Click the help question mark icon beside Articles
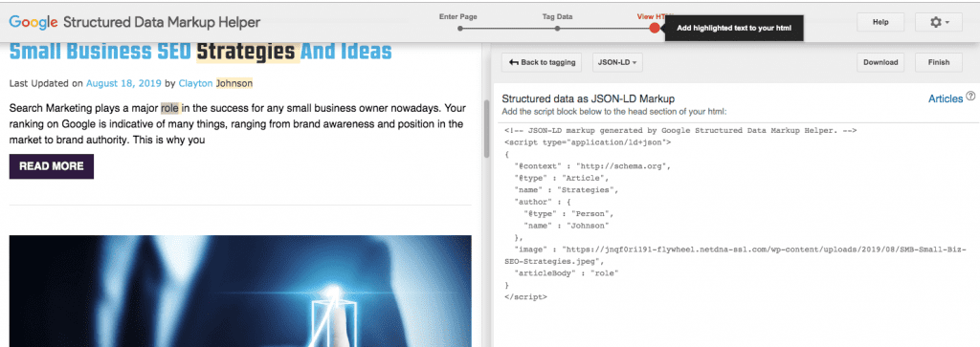This screenshot has height=347, width=980. click(970, 97)
